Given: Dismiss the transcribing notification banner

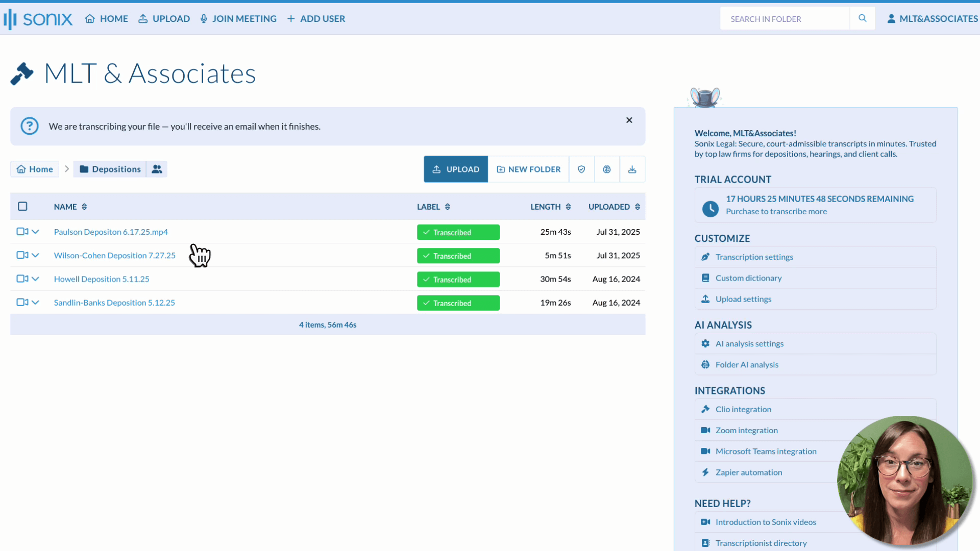Looking at the screenshot, I should [629, 120].
